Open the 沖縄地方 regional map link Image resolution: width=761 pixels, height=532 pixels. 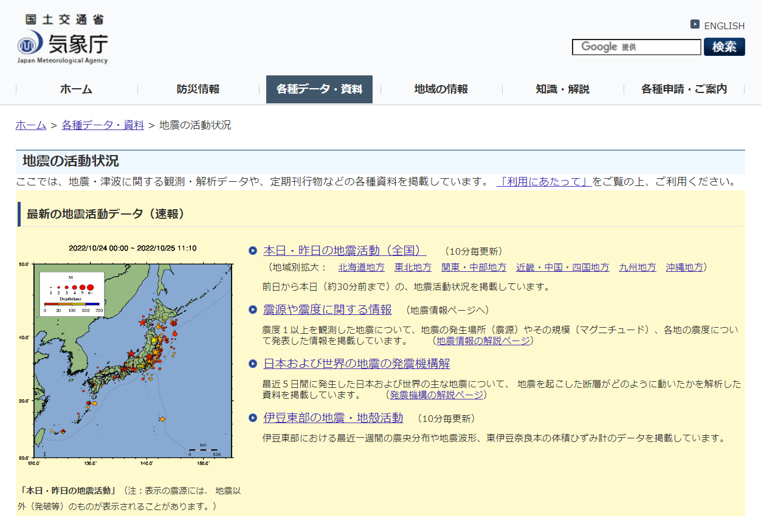click(x=684, y=268)
